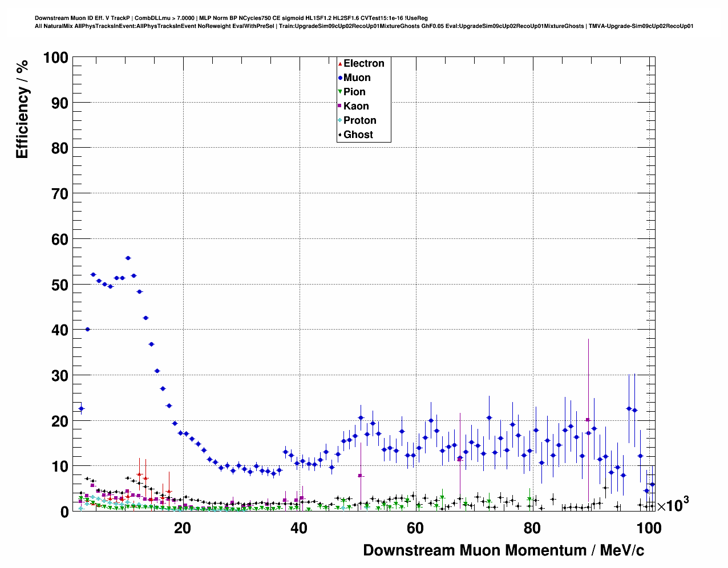Click the purple Kaon square marker in legend
The image size is (728, 568).
[340, 106]
